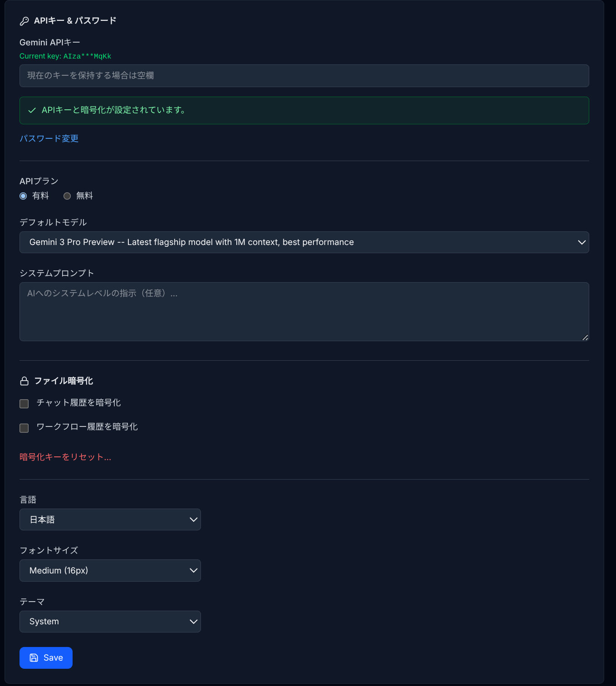The image size is (616, 686).
Task: Click the lock icon next to ファイル暗号化
Action: [x=24, y=381]
